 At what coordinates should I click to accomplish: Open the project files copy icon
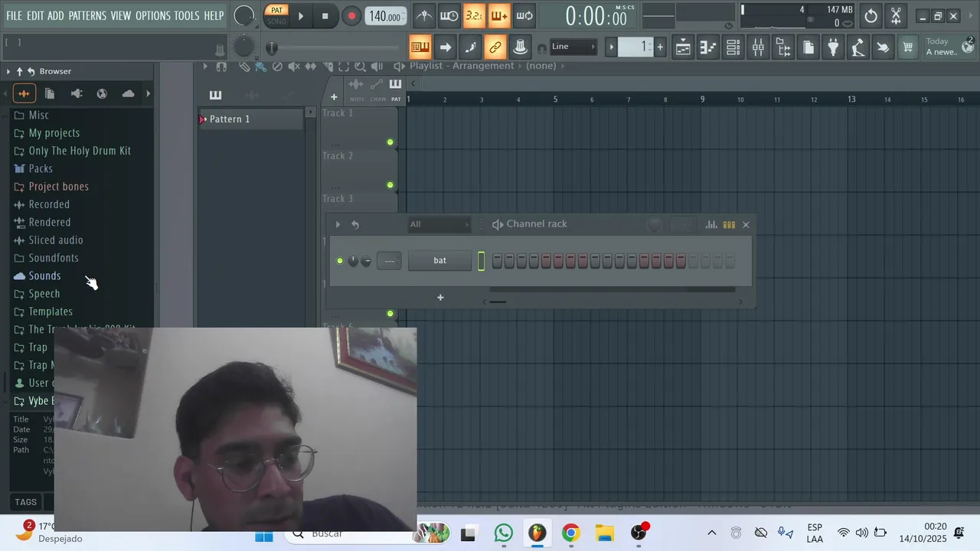pyautogui.click(x=808, y=47)
